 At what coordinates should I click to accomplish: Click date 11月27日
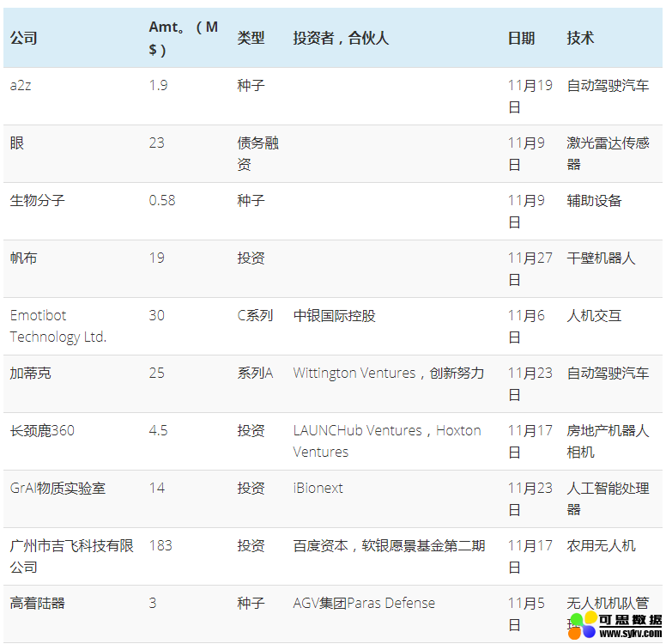(530, 269)
